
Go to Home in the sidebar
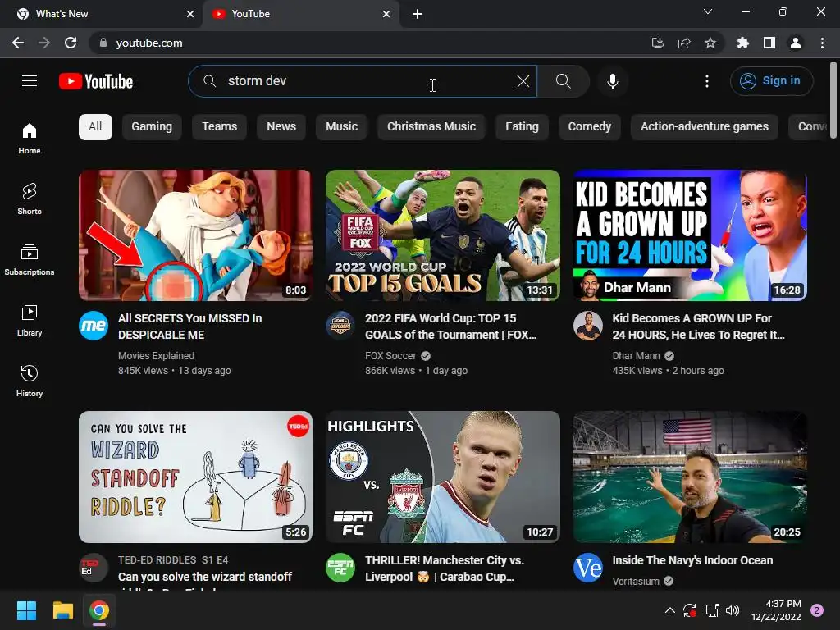[30, 138]
